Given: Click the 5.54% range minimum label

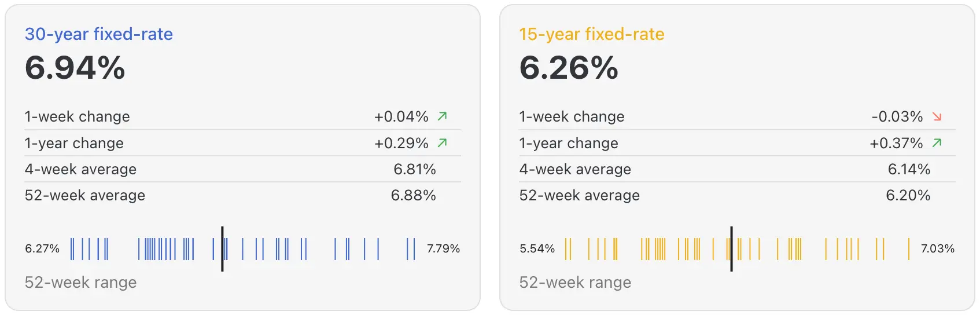Looking at the screenshot, I should coord(537,249).
